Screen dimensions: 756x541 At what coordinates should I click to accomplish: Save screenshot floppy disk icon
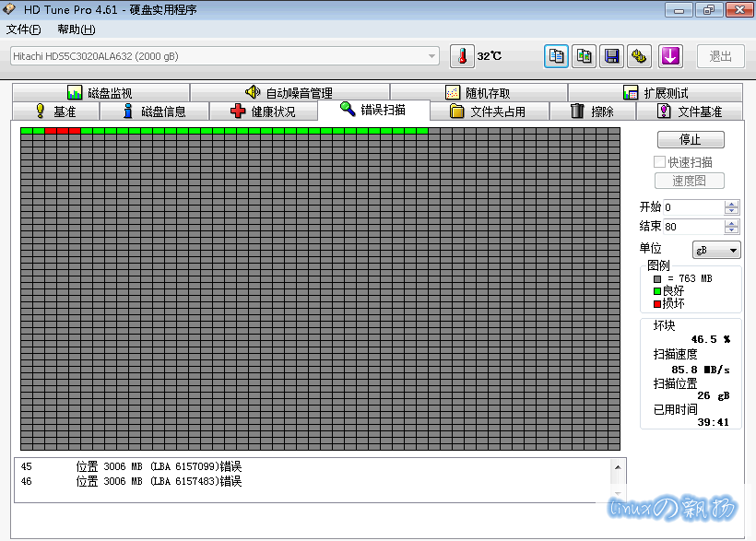(x=612, y=56)
